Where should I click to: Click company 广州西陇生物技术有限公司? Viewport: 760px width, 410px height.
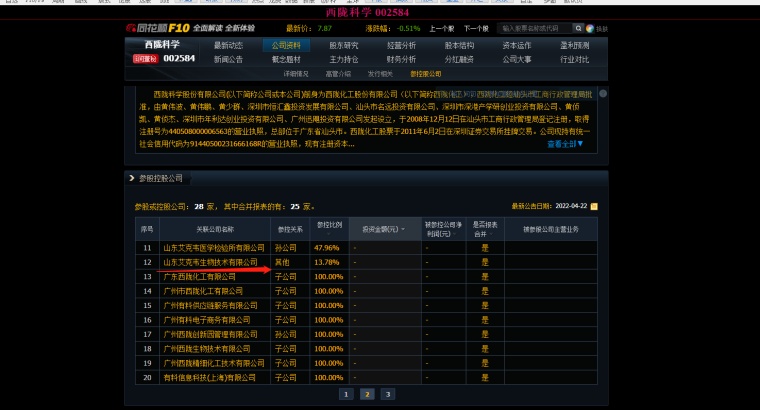(206, 349)
